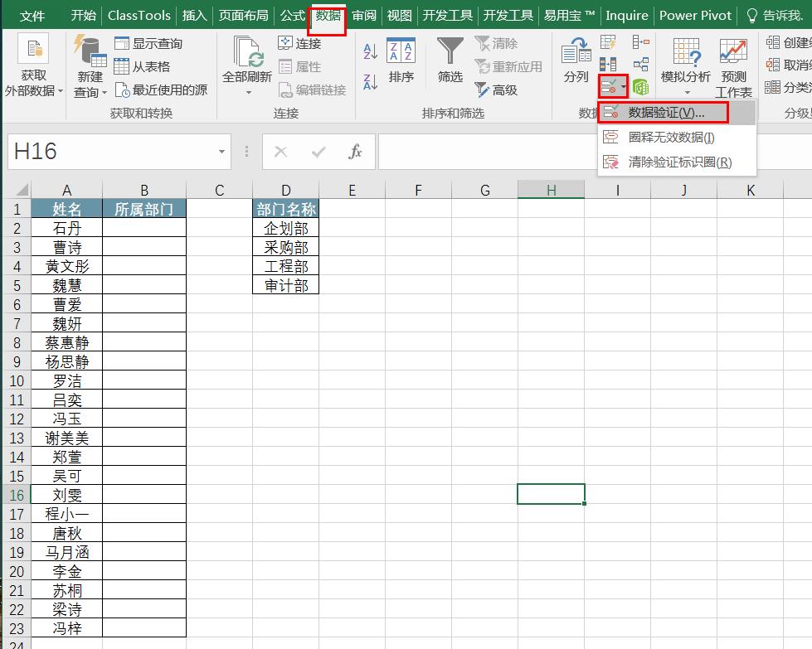The width and height of the screenshot is (812, 649).
Task: Switch to the Power Pivot tab
Action: click(696, 16)
